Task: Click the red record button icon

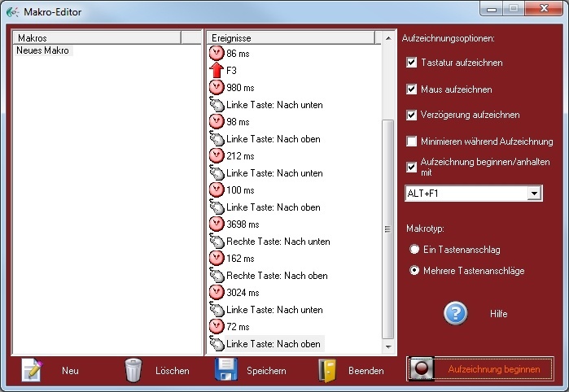Action: tap(422, 368)
